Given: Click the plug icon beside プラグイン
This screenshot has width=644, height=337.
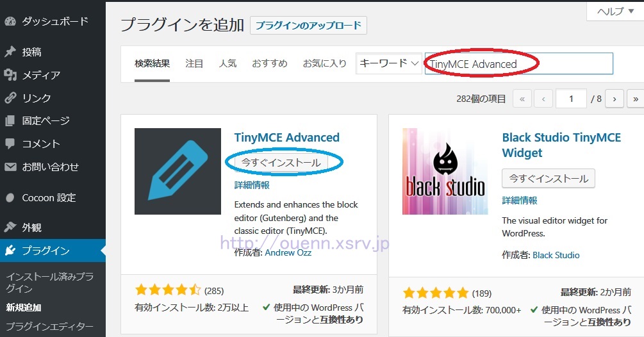Looking at the screenshot, I should point(10,251).
